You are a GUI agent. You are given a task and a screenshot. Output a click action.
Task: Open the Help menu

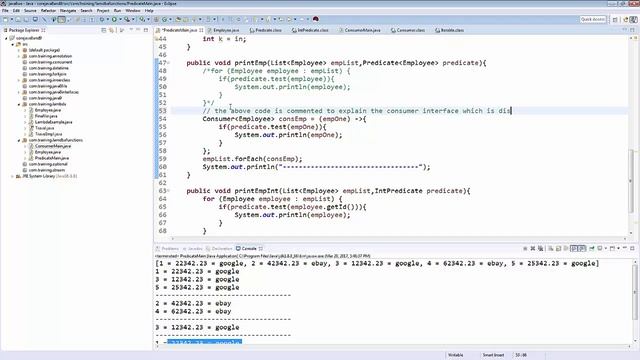click(x=149, y=11)
